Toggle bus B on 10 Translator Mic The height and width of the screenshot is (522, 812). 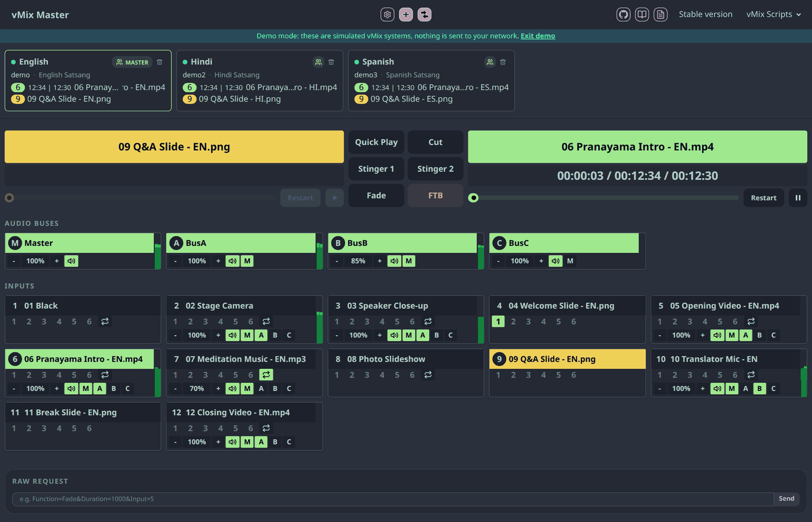point(759,388)
